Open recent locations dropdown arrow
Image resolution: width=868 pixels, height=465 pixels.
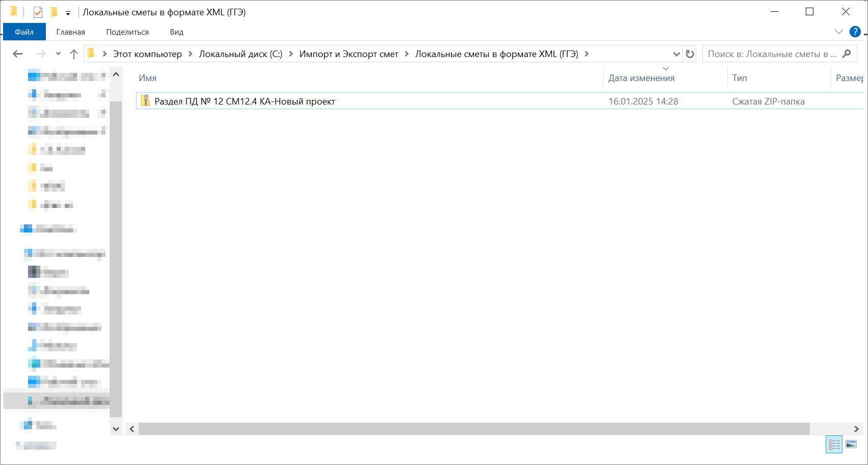[58, 54]
